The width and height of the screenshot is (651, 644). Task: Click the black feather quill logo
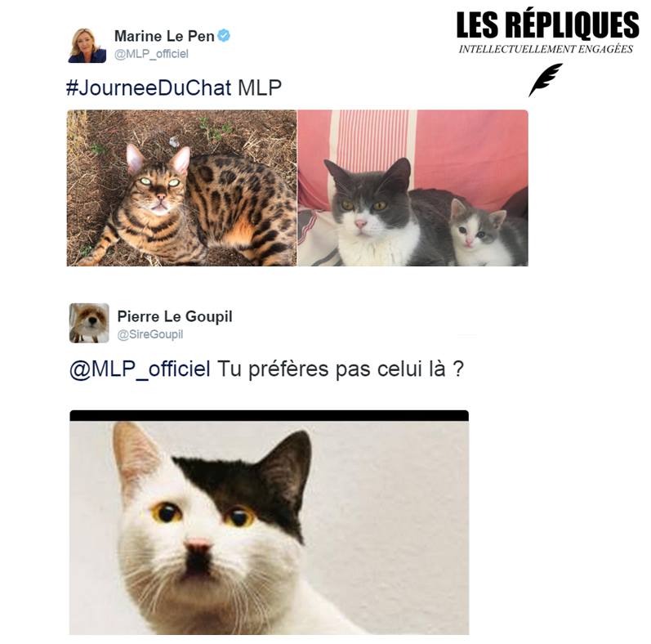pos(545,80)
